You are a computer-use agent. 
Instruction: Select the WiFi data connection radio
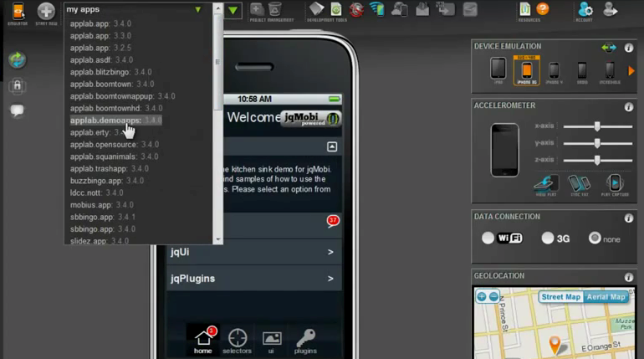pyautogui.click(x=488, y=238)
